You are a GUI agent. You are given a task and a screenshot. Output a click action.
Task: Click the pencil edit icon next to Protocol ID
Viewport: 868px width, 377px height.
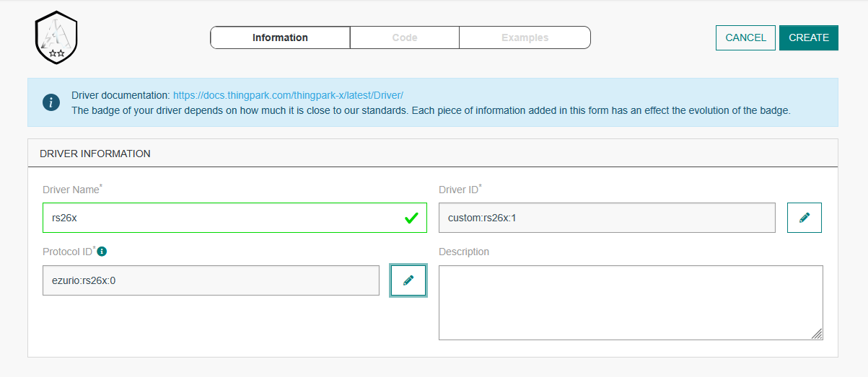pyautogui.click(x=408, y=280)
